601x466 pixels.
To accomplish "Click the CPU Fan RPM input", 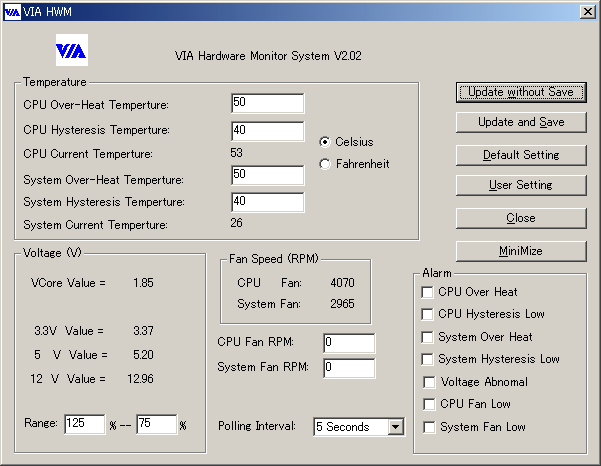I will [349, 343].
